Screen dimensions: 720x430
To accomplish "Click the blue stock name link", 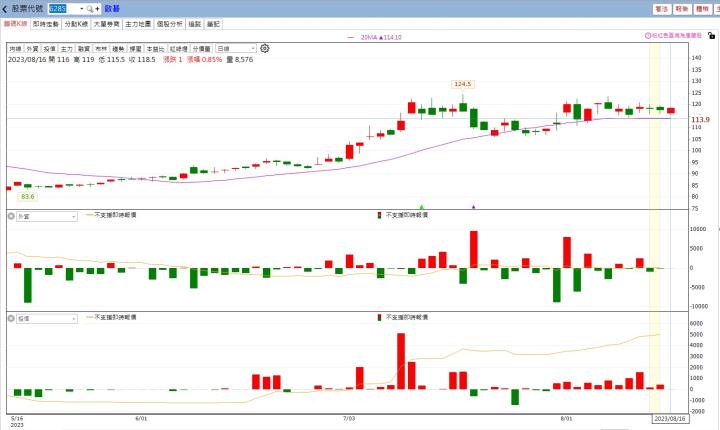I will click(x=112, y=9).
